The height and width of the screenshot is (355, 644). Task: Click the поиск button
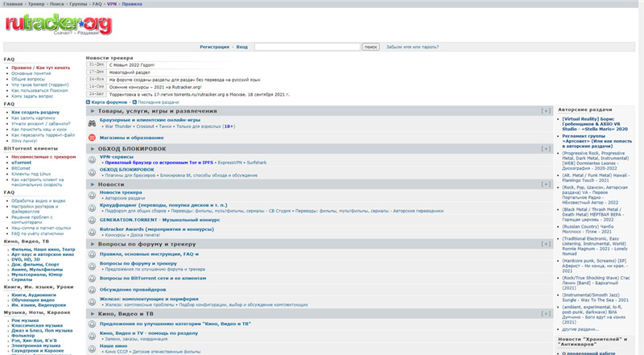pyautogui.click(x=370, y=47)
